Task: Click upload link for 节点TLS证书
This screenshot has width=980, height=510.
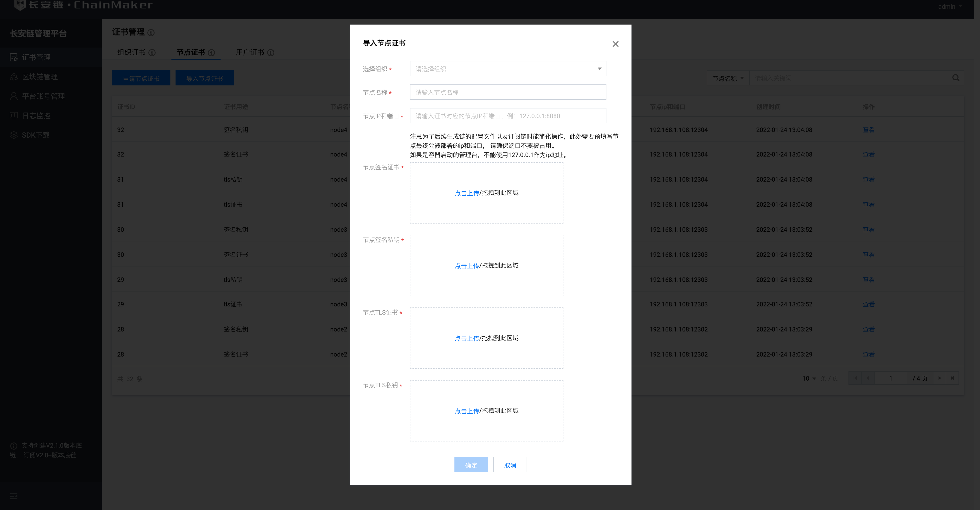Action: point(467,338)
